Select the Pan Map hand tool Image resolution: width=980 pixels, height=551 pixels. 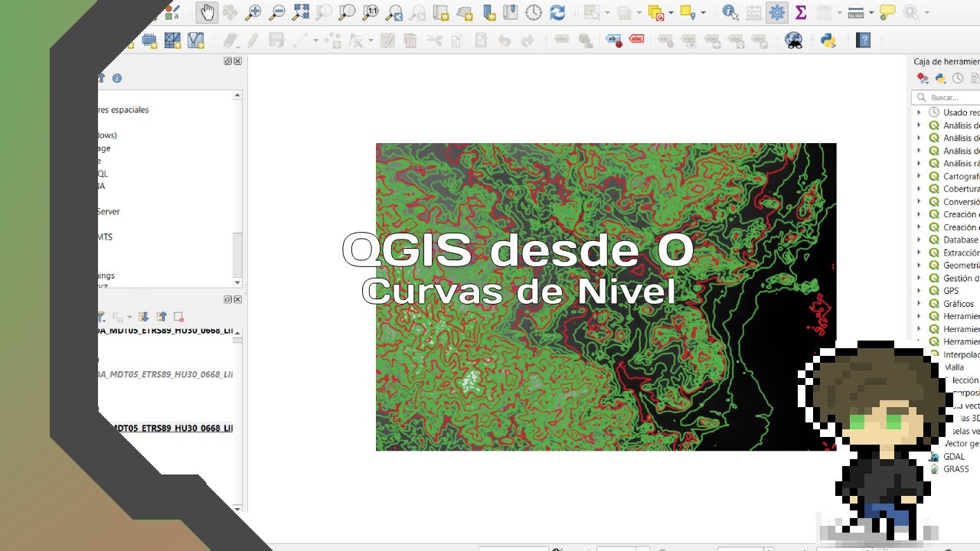207,12
